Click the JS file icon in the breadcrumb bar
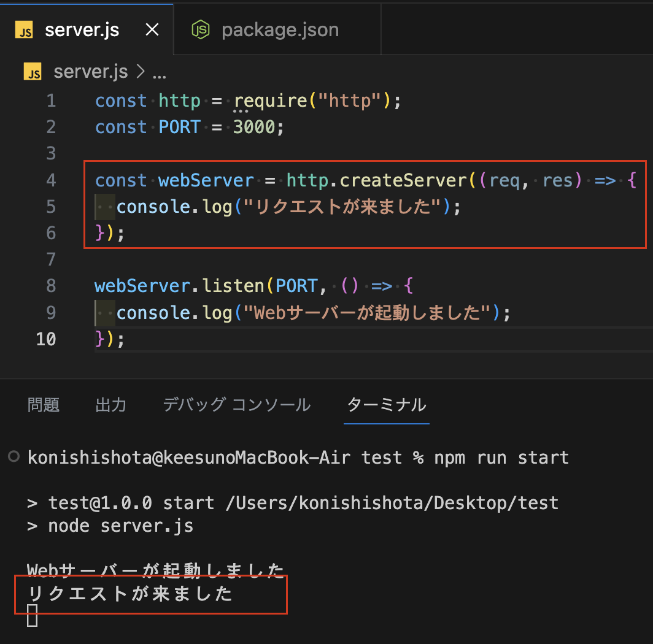This screenshot has height=644, width=653. [33, 72]
